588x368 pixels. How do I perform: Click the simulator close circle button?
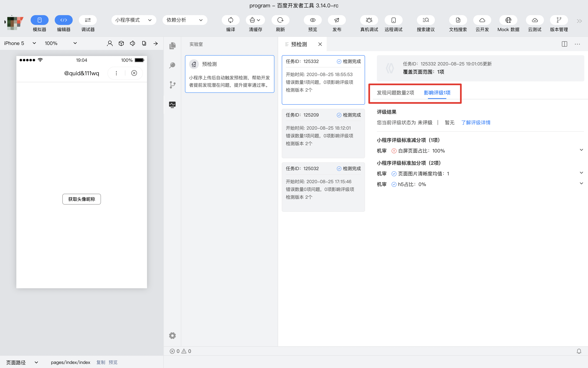point(134,73)
